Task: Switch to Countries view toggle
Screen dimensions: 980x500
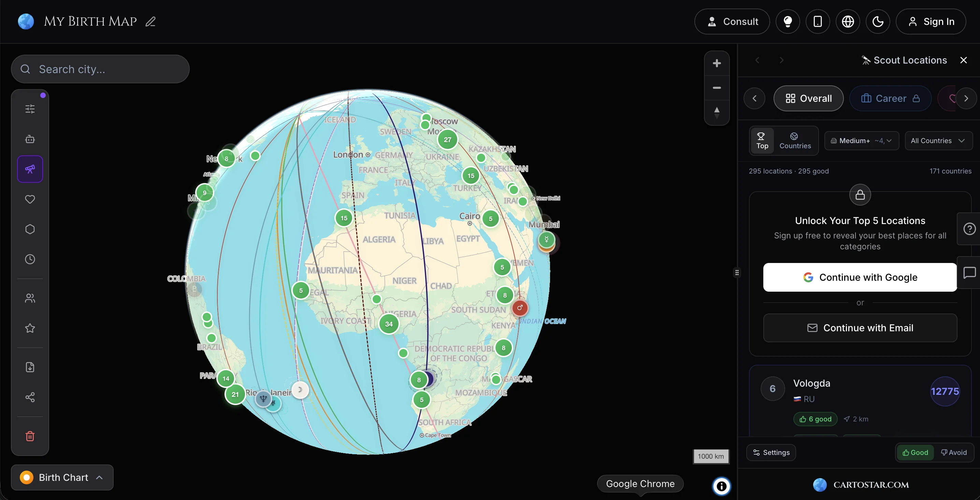Action: [x=795, y=140]
